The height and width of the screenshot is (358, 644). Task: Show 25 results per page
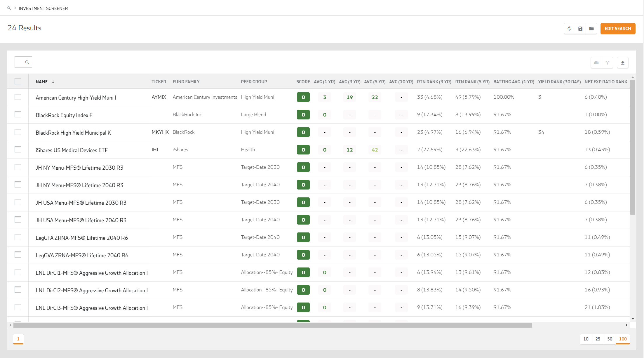click(598, 339)
